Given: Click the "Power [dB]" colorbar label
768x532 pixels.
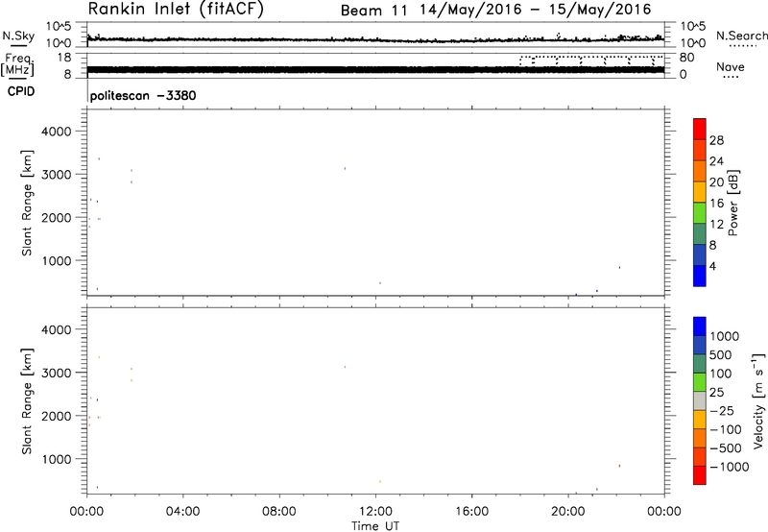Looking at the screenshot, I should click(x=733, y=203).
